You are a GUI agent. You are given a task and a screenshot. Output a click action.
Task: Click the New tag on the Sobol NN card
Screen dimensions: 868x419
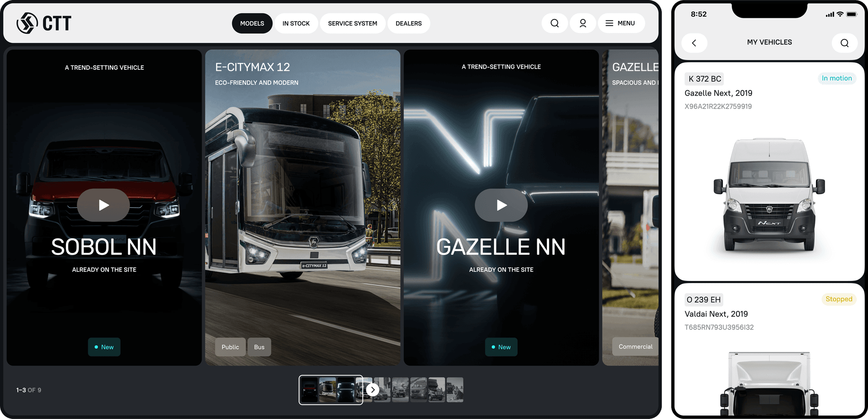pyautogui.click(x=104, y=347)
